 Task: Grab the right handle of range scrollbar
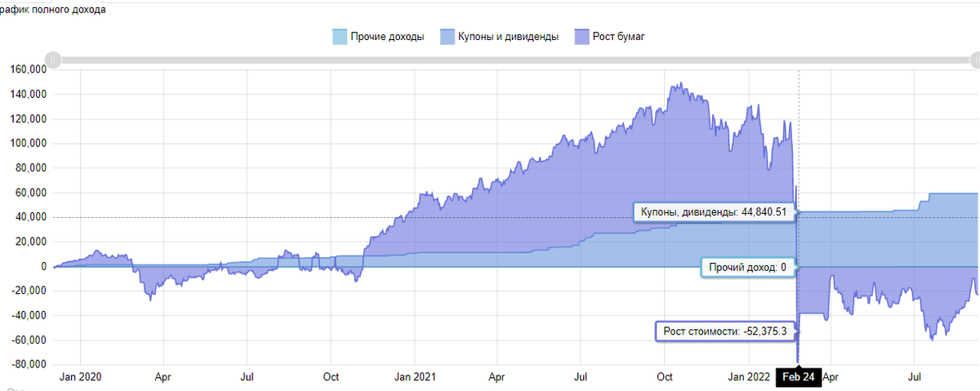(x=975, y=60)
